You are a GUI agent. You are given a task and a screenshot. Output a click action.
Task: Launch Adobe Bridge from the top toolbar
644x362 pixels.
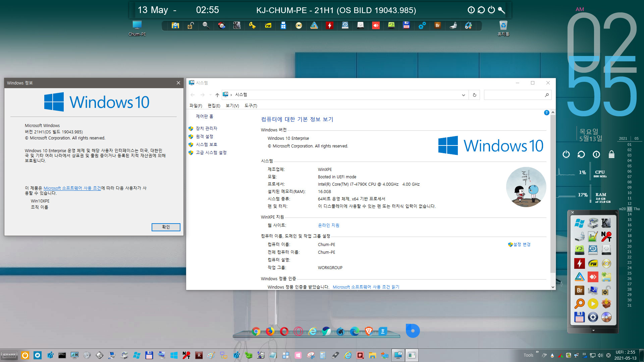437,25
